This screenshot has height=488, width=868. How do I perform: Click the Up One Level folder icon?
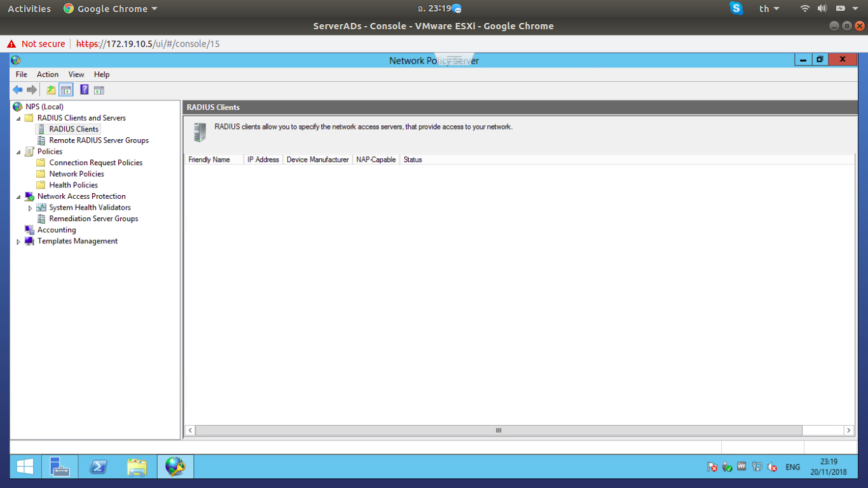[51, 90]
